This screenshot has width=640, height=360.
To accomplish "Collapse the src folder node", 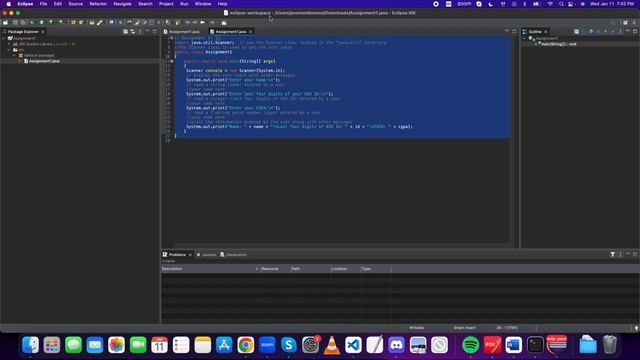I will pyautogui.click(x=9, y=50).
